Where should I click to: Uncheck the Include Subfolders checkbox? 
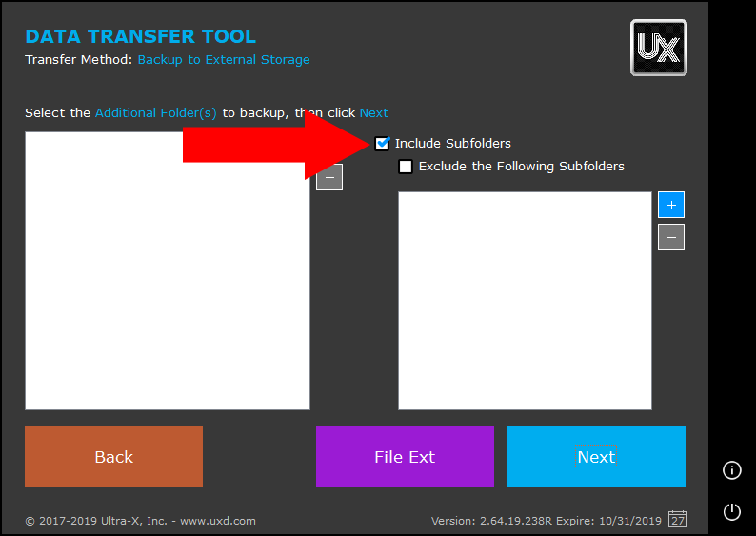pos(383,144)
